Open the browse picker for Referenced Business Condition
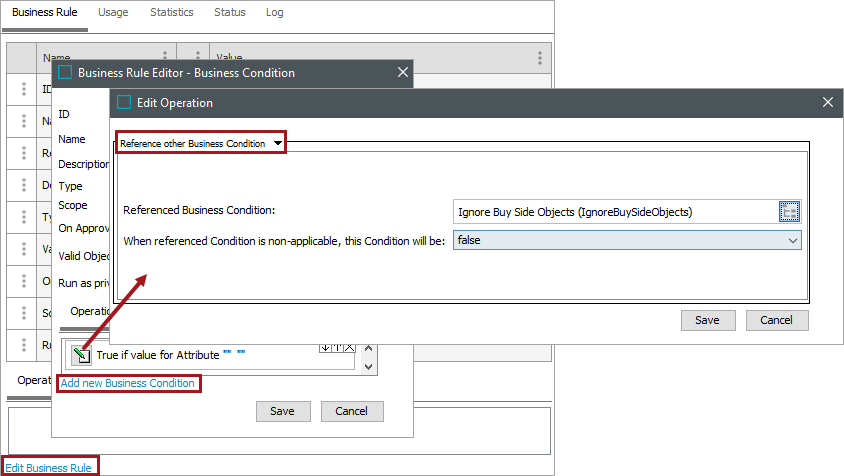844x476 pixels. [x=789, y=212]
